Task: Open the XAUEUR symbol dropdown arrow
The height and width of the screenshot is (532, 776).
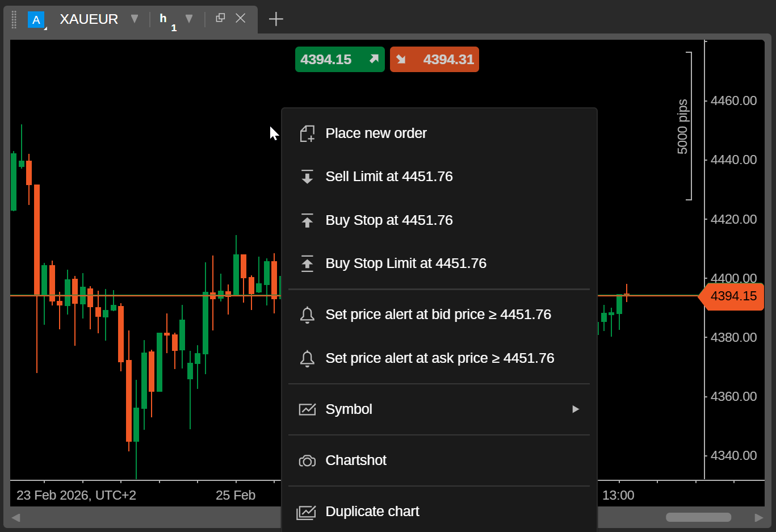Action: coord(135,19)
